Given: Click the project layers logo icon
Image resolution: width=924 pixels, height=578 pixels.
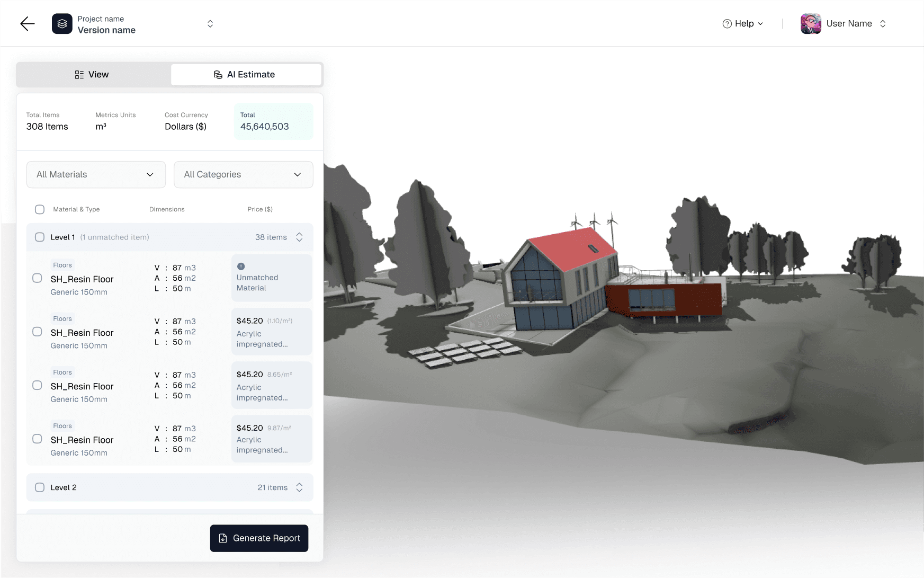Looking at the screenshot, I should 62,23.
